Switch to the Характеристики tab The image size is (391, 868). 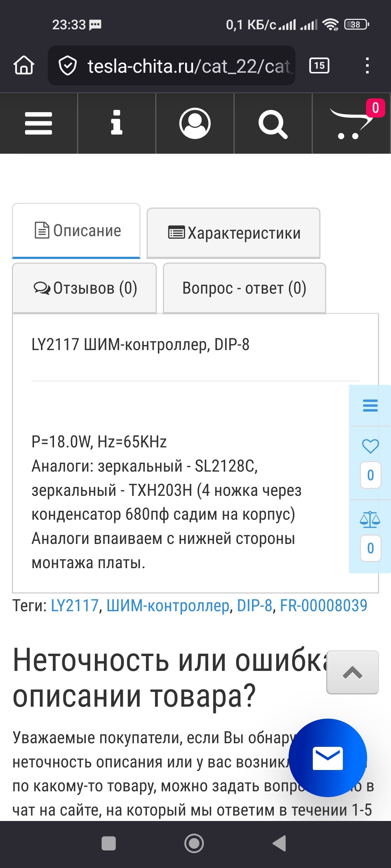tap(234, 233)
